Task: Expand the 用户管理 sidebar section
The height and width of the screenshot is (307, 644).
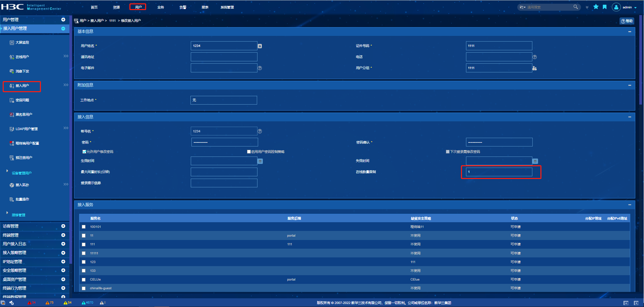Action: [x=63, y=20]
